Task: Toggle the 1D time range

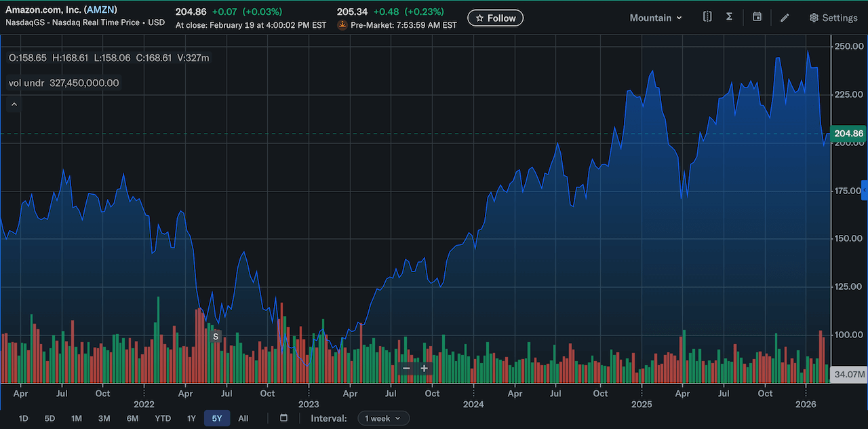Action: [x=23, y=418]
